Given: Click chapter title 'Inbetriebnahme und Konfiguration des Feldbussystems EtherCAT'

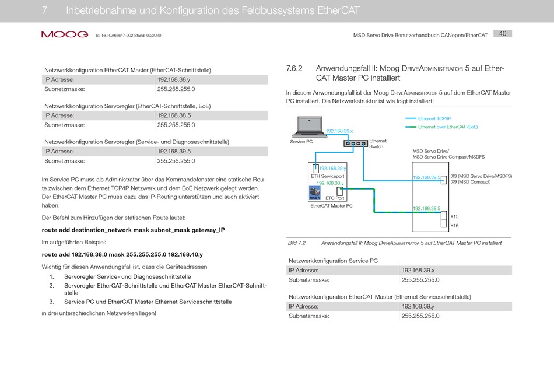Looking at the screenshot, I should [x=213, y=10].
